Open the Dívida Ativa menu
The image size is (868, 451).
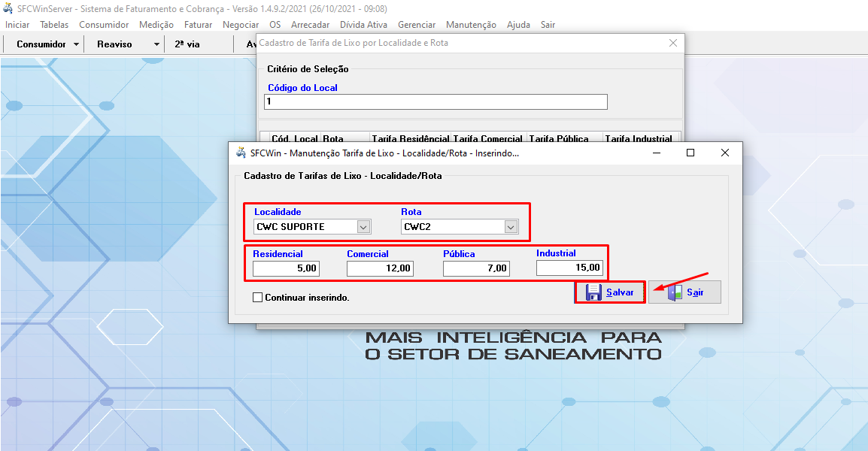(363, 24)
